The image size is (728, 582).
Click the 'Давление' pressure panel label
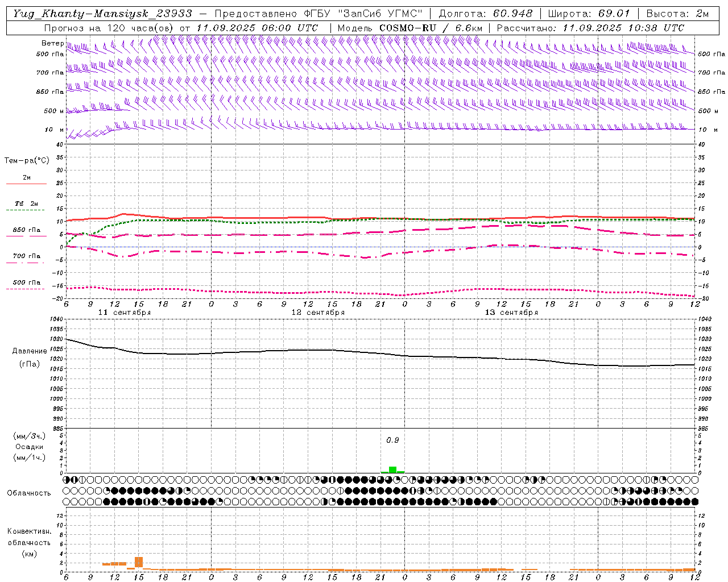point(30,351)
